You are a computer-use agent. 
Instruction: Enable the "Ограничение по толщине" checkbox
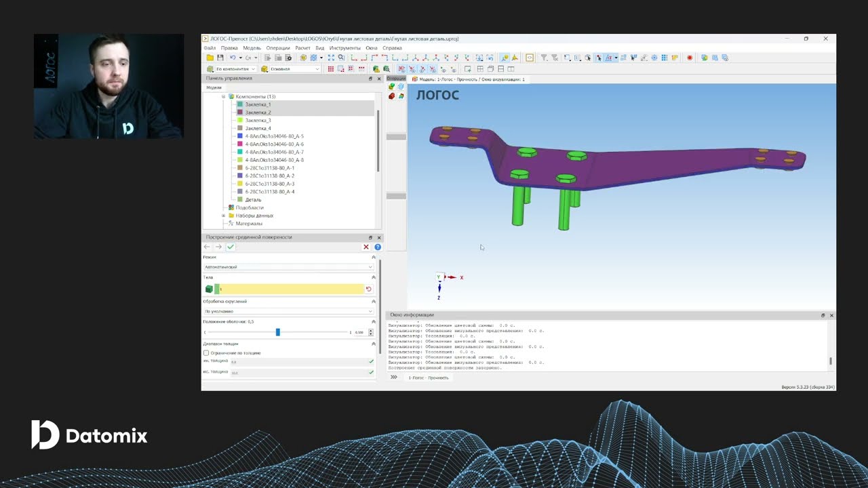(x=206, y=353)
